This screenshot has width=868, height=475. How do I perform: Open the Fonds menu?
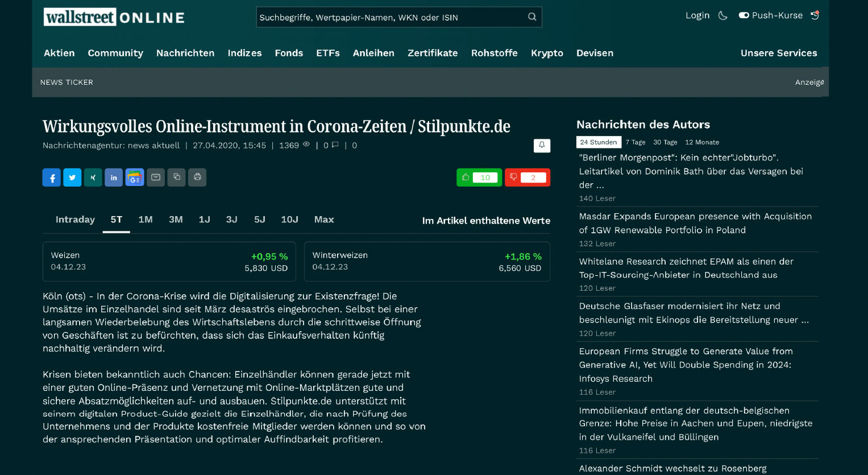coord(289,53)
